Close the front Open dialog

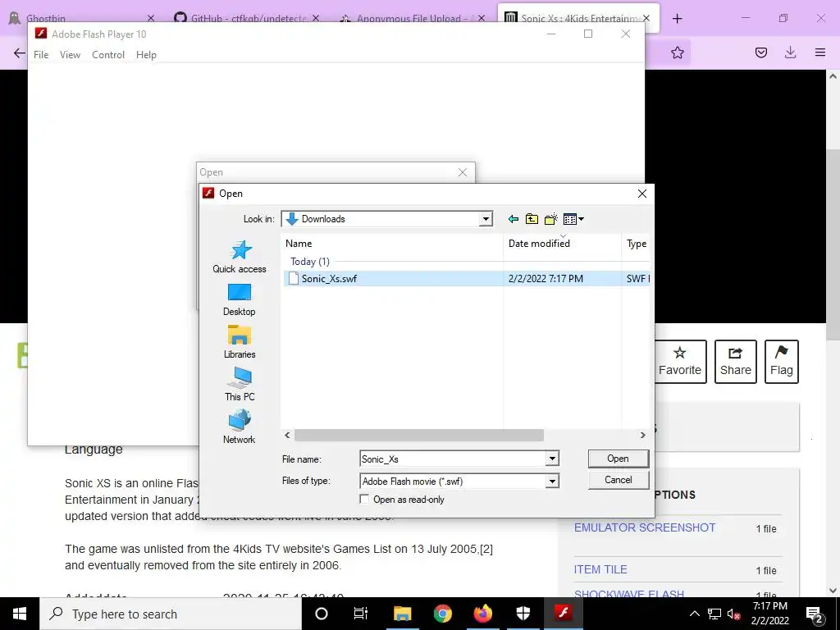click(x=642, y=194)
